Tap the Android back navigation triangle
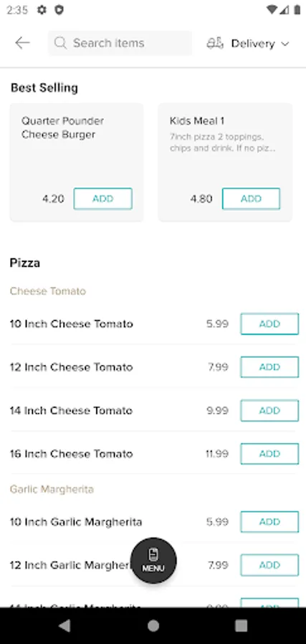306x644 pixels. tap(64, 625)
